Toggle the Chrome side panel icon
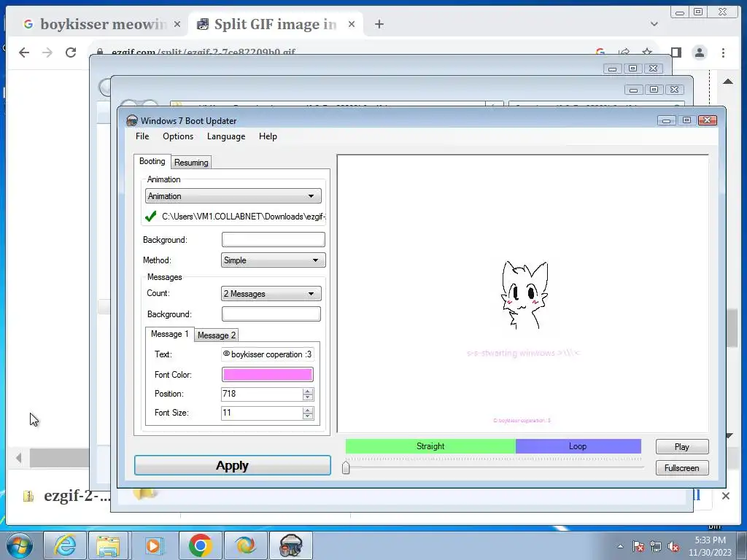747x560 pixels. 676,52
